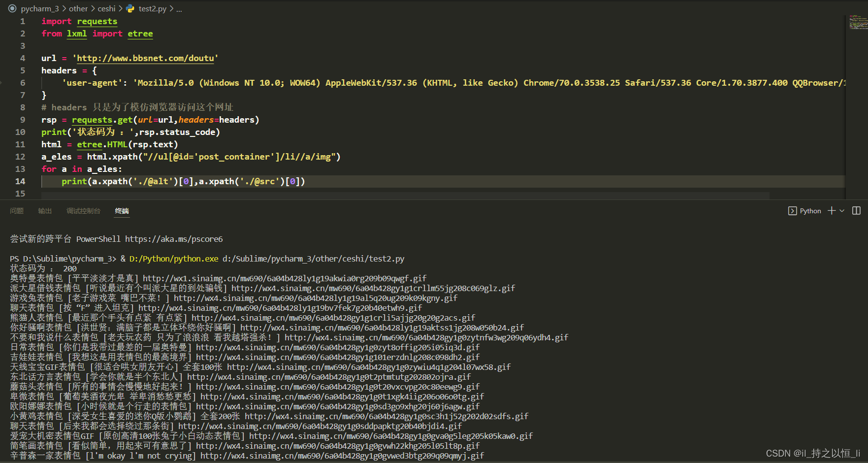
Task: Split the terminal panel
Action: (856, 210)
